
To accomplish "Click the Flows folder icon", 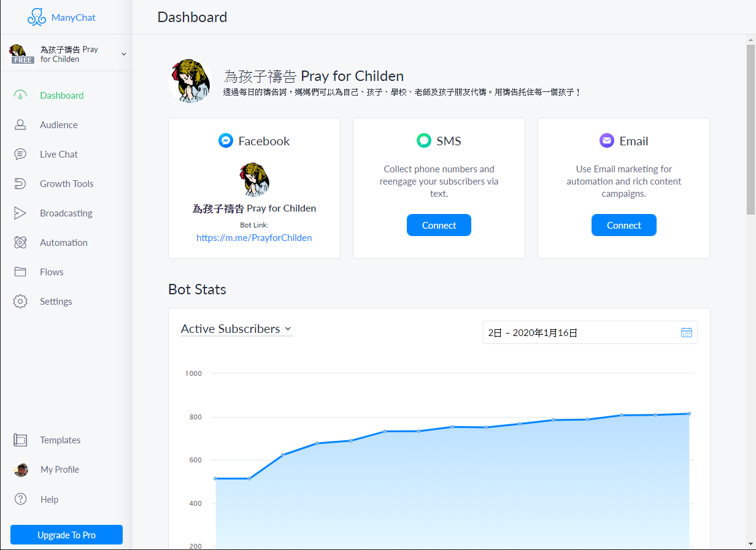I will click(20, 272).
